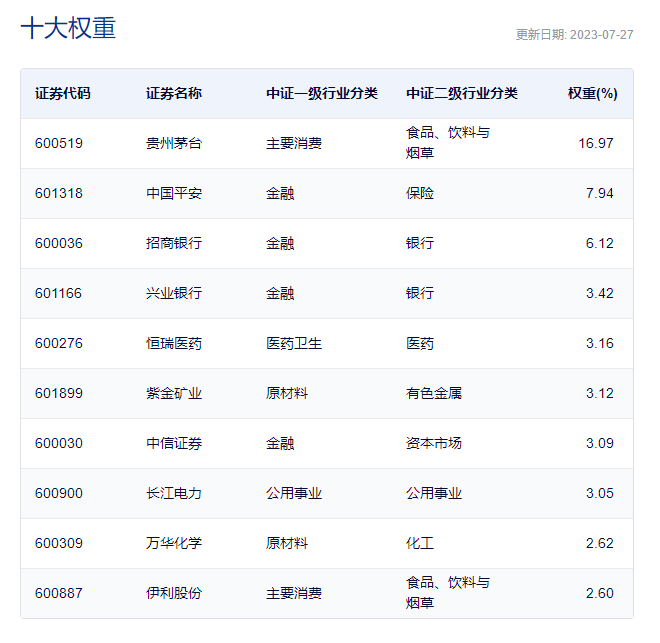Click 主要消费 in the 伊利股份 row
Viewport: 660px width, 643px height.
point(294,594)
